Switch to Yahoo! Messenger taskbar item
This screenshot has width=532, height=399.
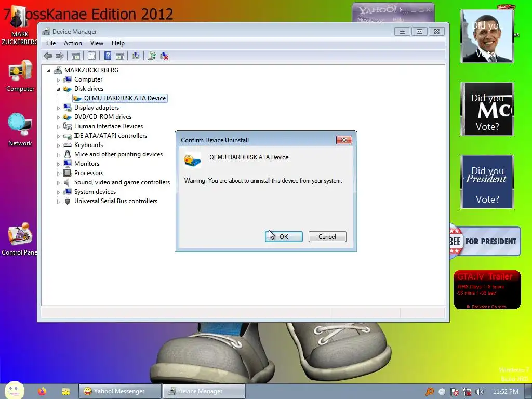tap(120, 391)
